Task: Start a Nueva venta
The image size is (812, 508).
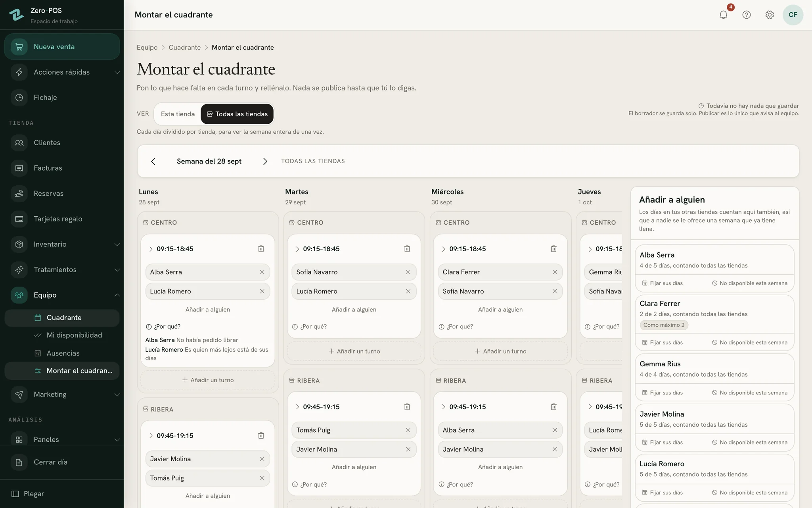Action: tap(62, 47)
